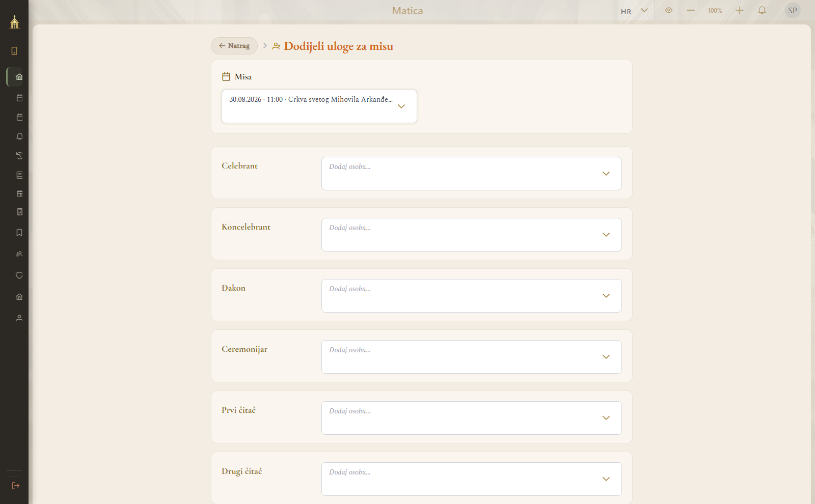This screenshot has width=815, height=504.
Task: Open the bookmark icon in the sidebar
Action: 19,233
